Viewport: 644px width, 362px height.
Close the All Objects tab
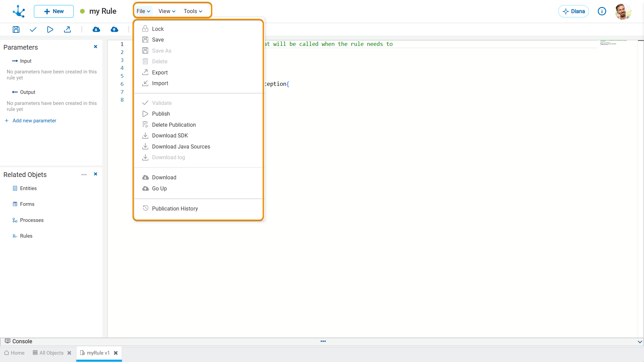click(69, 353)
